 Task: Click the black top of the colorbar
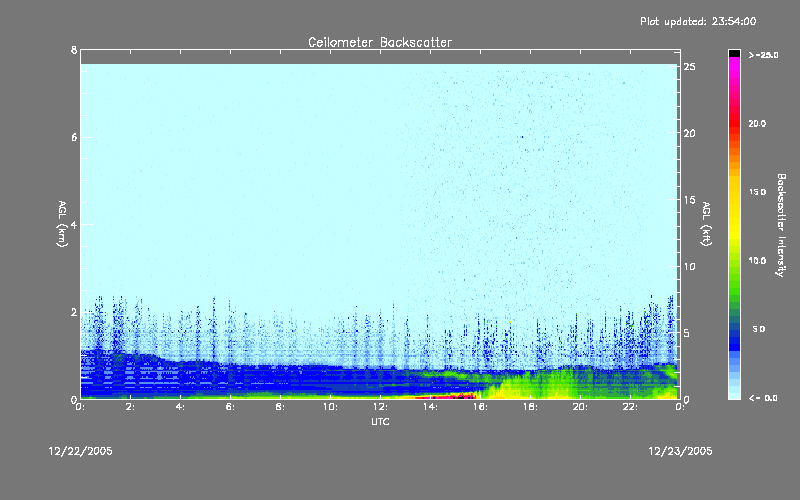click(x=734, y=53)
